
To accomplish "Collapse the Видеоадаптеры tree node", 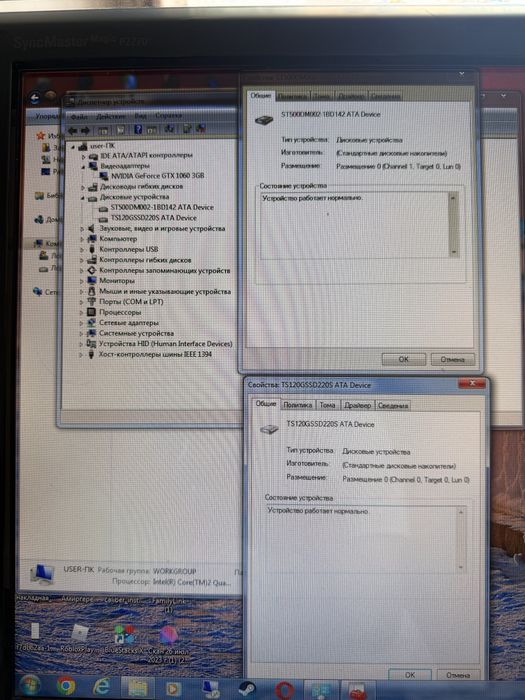I will tap(83, 167).
